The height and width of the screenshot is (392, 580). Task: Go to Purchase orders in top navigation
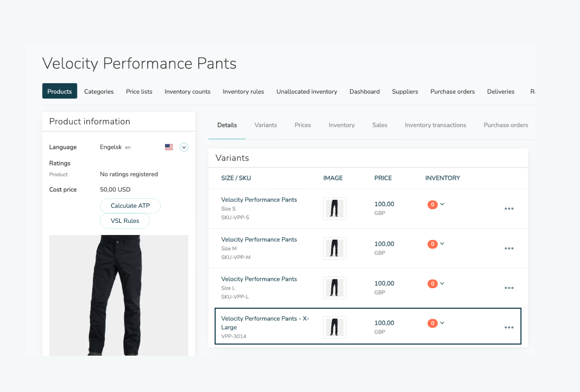click(x=452, y=92)
